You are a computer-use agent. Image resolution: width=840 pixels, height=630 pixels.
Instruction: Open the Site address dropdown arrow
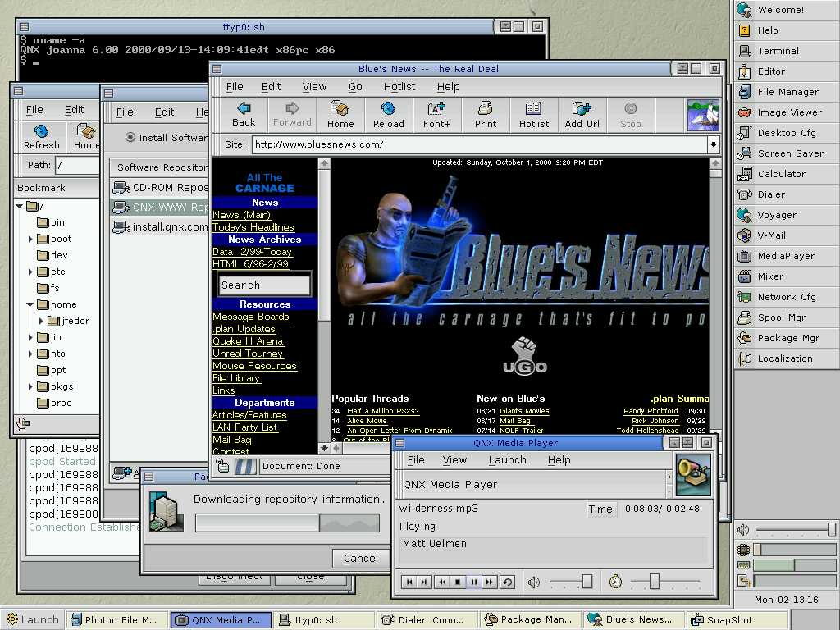pyautogui.click(x=713, y=144)
